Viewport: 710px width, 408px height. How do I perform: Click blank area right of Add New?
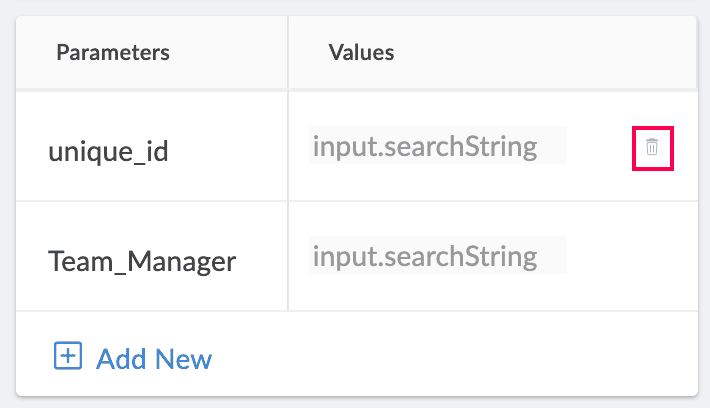pyautogui.click(x=450, y=357)
